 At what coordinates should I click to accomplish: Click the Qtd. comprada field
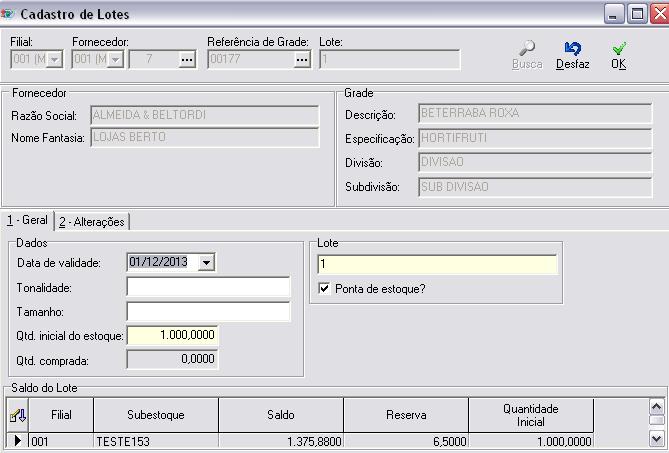172,359
